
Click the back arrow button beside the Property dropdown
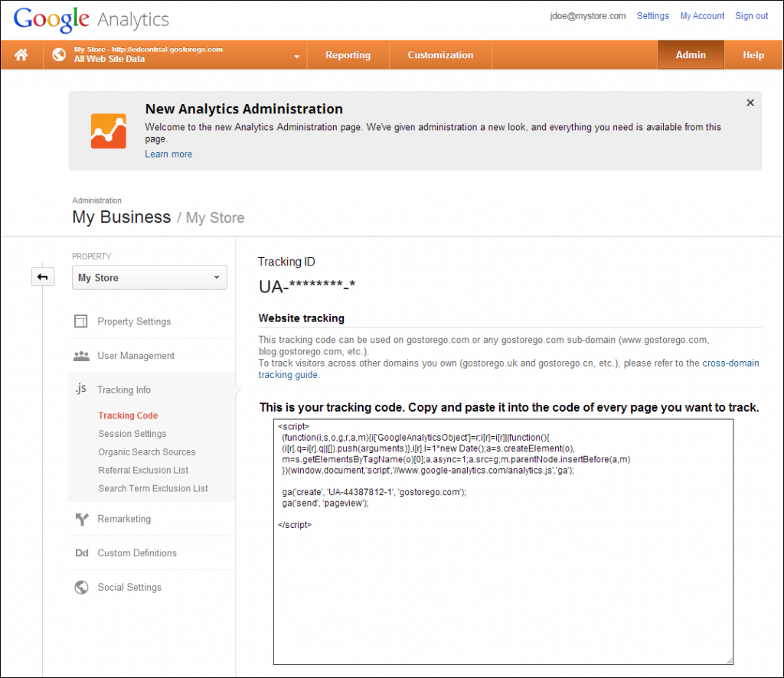[x=43, y=277]
